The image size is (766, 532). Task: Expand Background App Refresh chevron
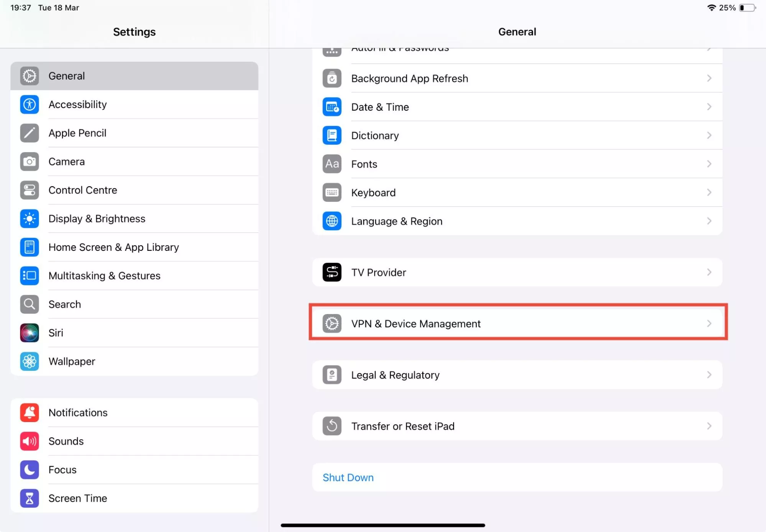click(709, 78)
